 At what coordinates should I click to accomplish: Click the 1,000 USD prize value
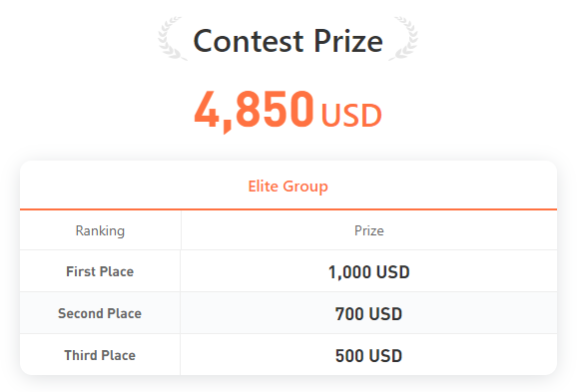tap(368, 272)
